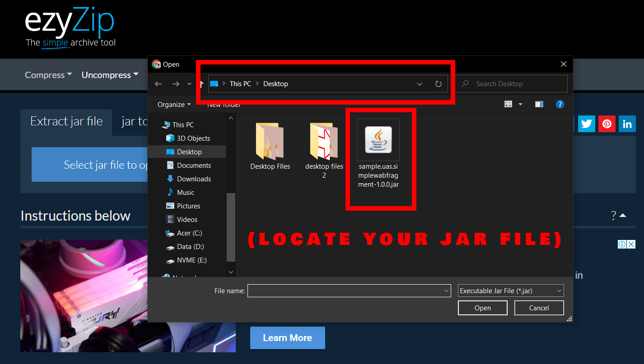This screenshot has height=364, width=644.
Task: Click the File name input field
Action: tap(348, 290)
